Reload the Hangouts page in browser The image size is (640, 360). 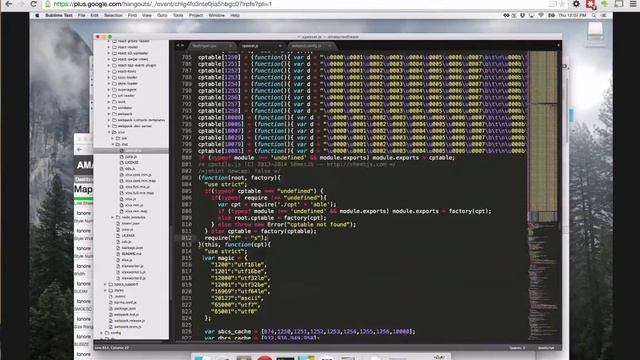coord(33,4)
